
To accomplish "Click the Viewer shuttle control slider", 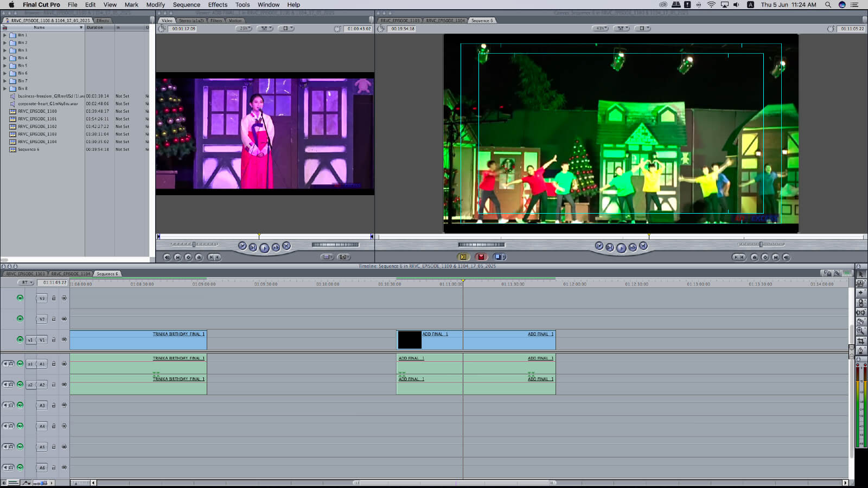I will coord(194,245).
